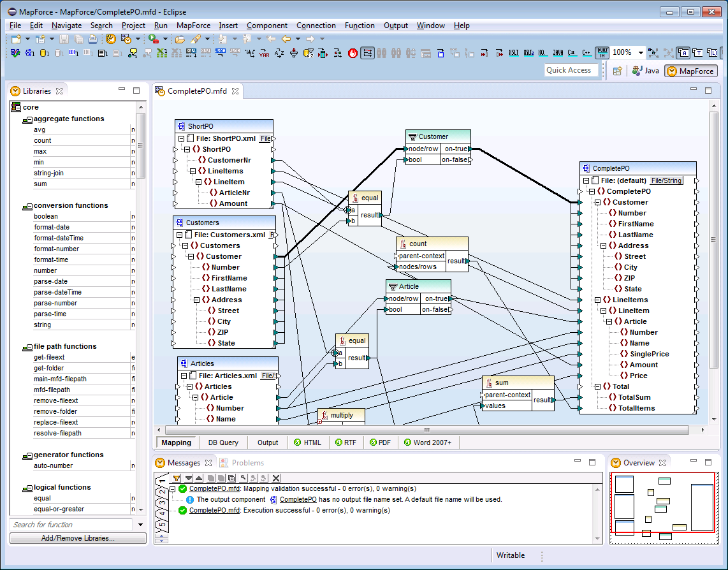Click the horizontal scrollbar under the mapping
The width and height of the screenshot is (728, 570).
(426, 430)
